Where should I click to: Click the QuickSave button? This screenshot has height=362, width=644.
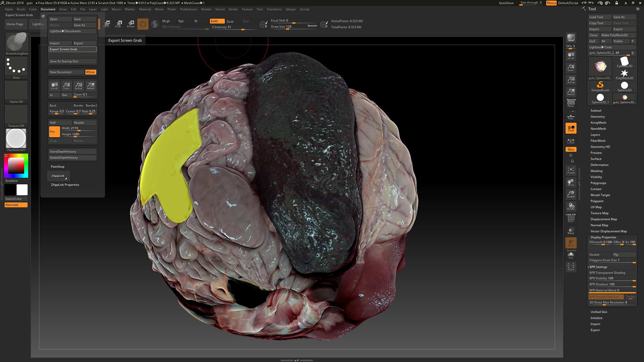[x=506, y=3]
